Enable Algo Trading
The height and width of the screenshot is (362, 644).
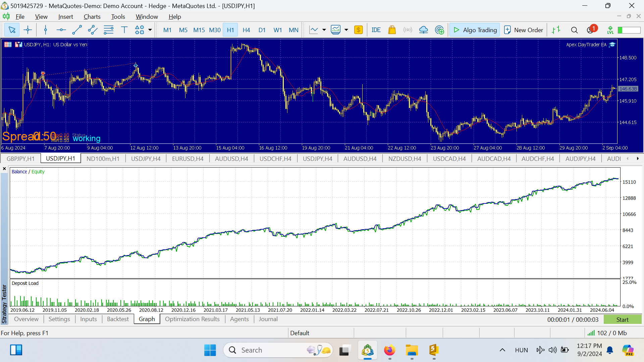pyautogui.click(x=474, y=29)
